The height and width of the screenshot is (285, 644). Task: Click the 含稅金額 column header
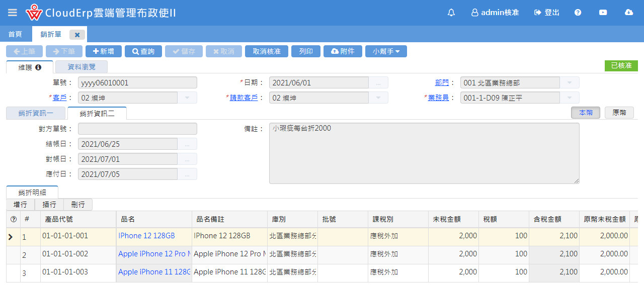click(x=553, y=219)
